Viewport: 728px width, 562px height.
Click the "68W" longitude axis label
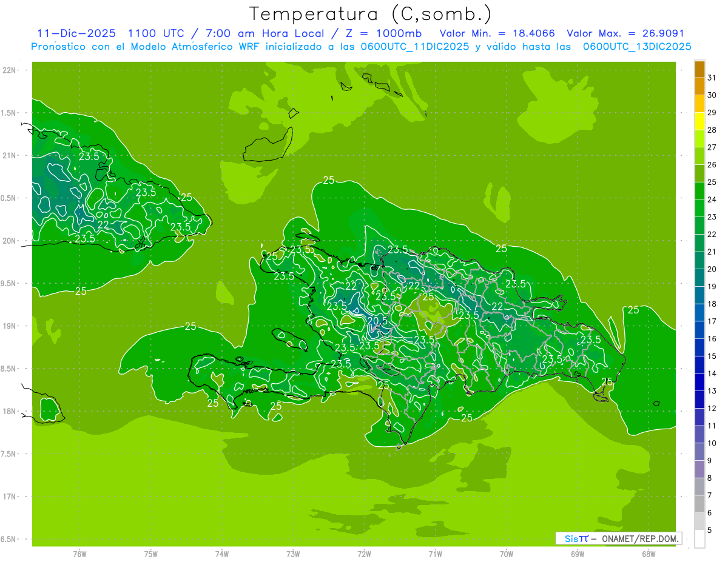pyautogui.click(x=649, y=554)
